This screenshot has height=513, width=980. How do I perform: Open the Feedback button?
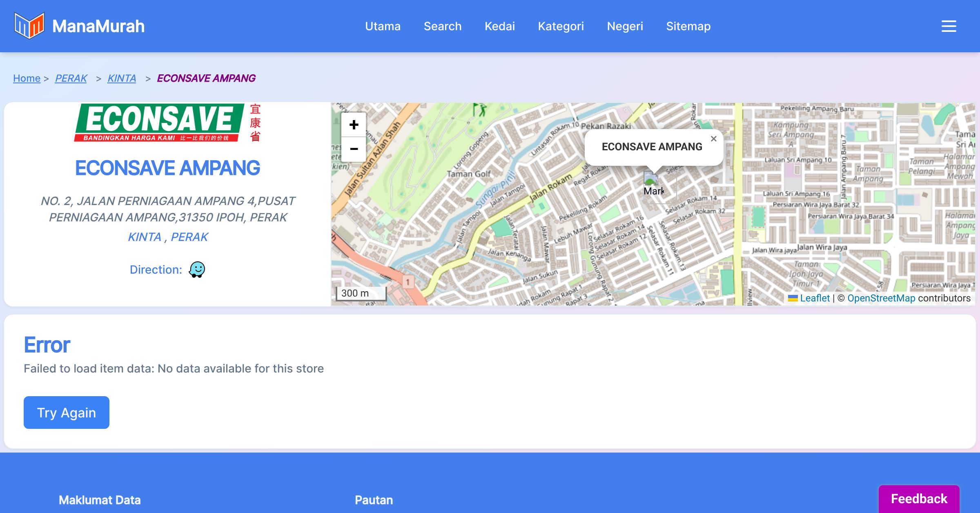pyautogui.click(x=919, y=499)
